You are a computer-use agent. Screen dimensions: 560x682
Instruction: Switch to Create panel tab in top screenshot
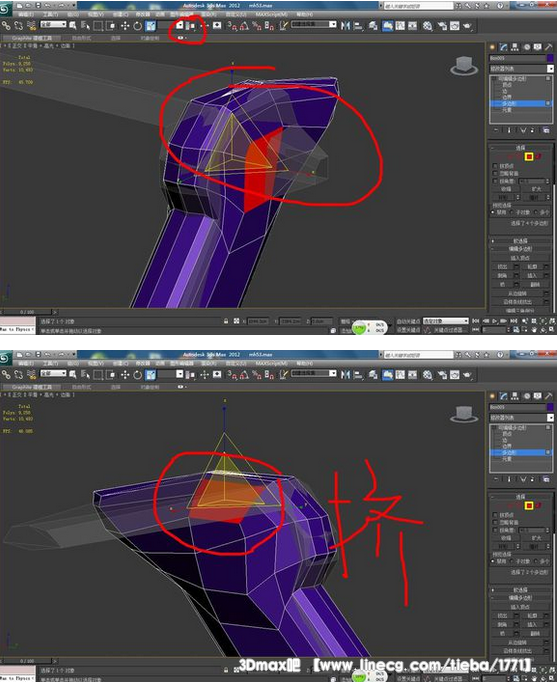(x=493, y=47)
